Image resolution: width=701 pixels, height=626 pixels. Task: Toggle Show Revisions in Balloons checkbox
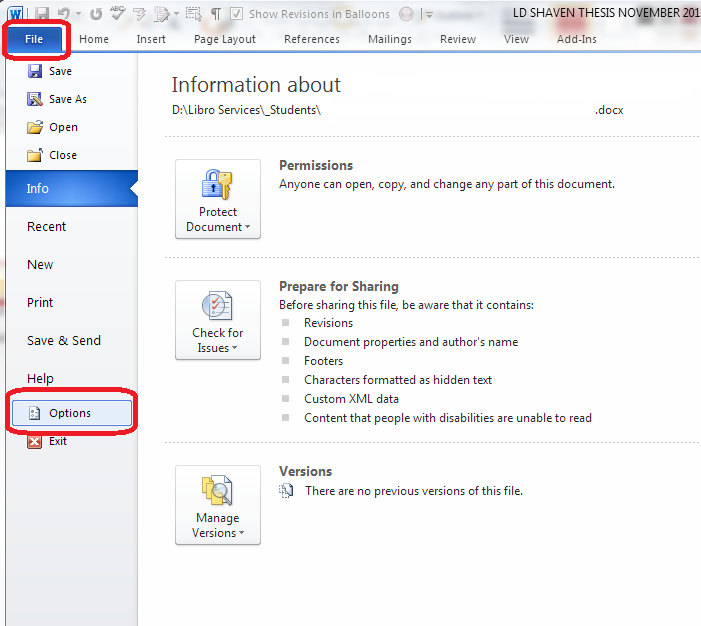click(237, 14)
